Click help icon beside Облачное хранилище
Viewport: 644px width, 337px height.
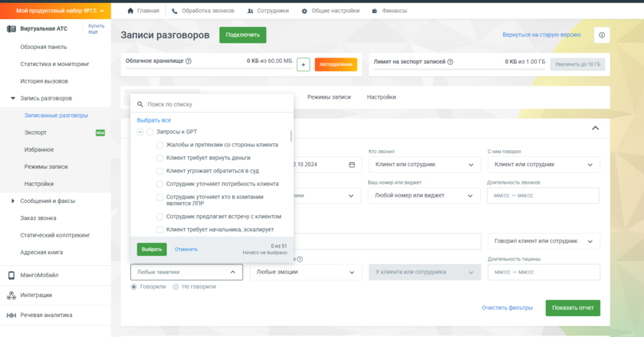point(189,61)
